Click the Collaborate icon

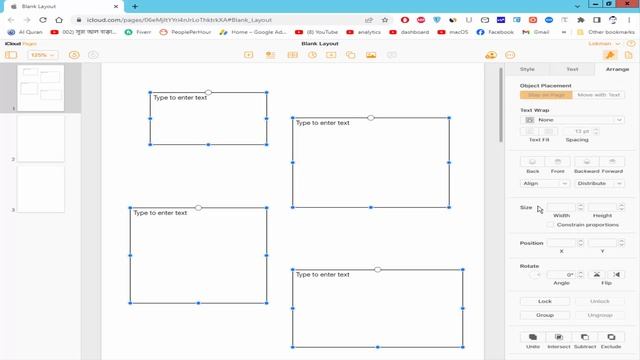[491, 55]
